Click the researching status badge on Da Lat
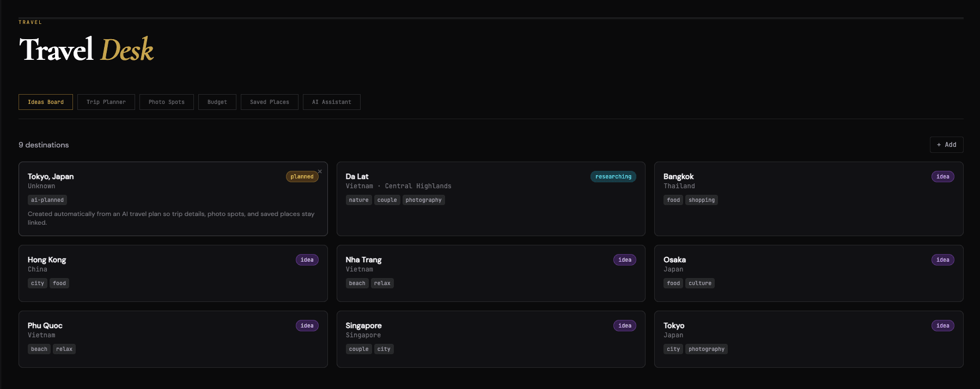Viewport: 980px width, 389px height. coord(613,176)
